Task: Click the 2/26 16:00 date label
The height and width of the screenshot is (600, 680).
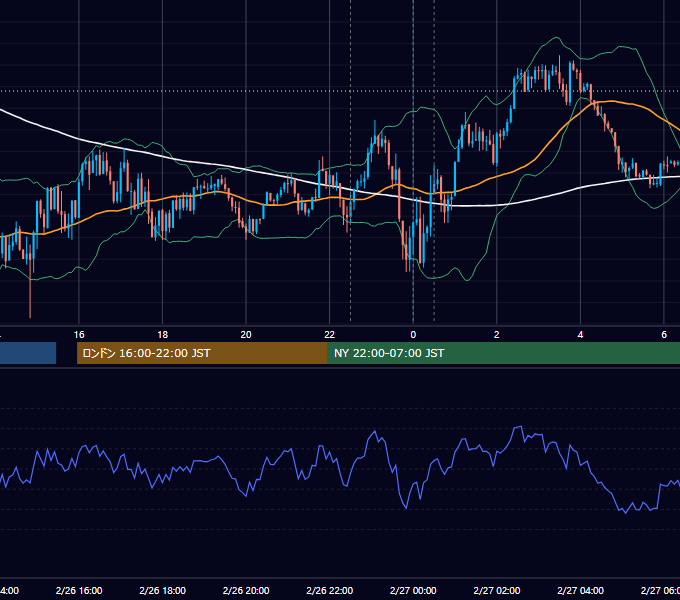Action: [79, 590]
